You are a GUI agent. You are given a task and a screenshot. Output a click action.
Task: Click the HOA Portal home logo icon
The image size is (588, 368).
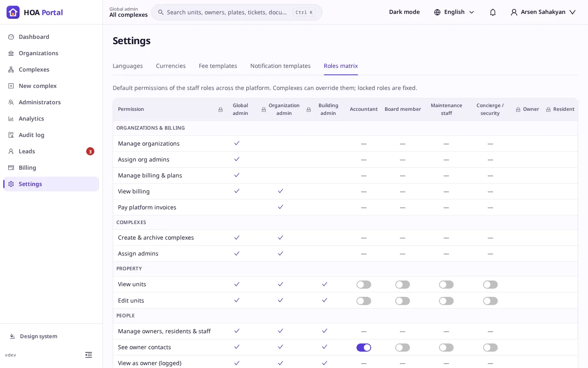13,12
